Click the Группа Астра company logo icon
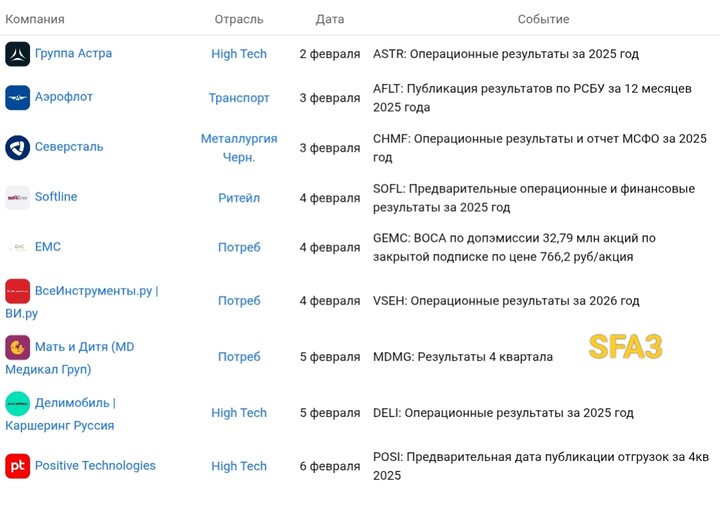 coord(17,54)
